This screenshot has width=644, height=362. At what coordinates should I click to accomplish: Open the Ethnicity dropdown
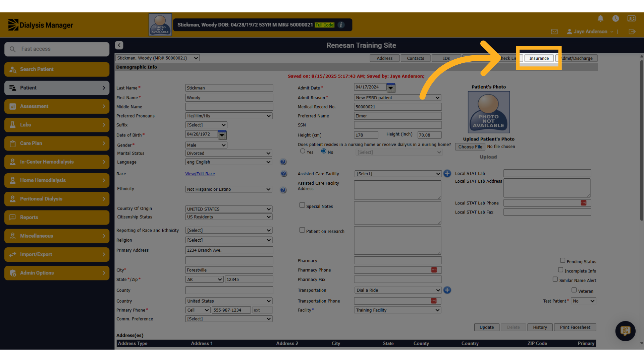(229, 189)
